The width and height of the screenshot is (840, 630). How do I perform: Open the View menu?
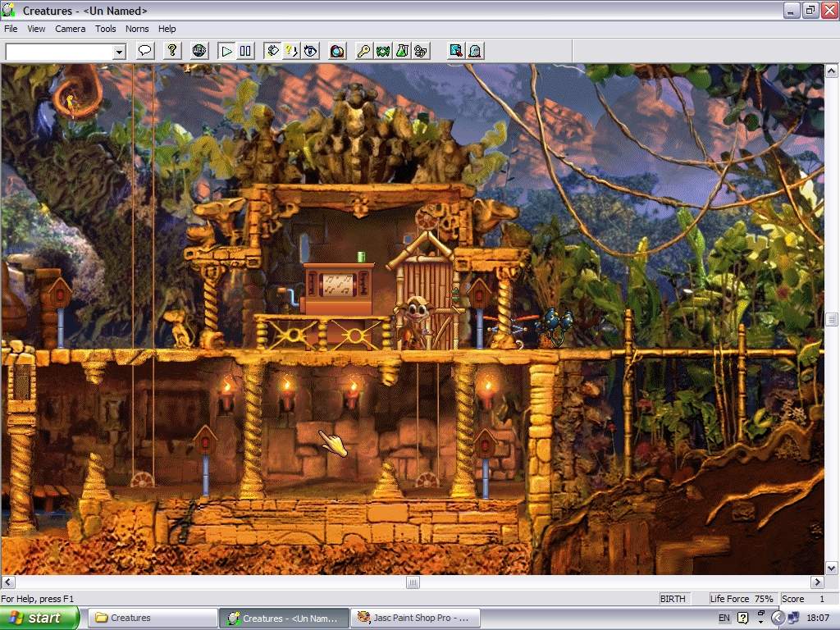[x=36, y=29]
